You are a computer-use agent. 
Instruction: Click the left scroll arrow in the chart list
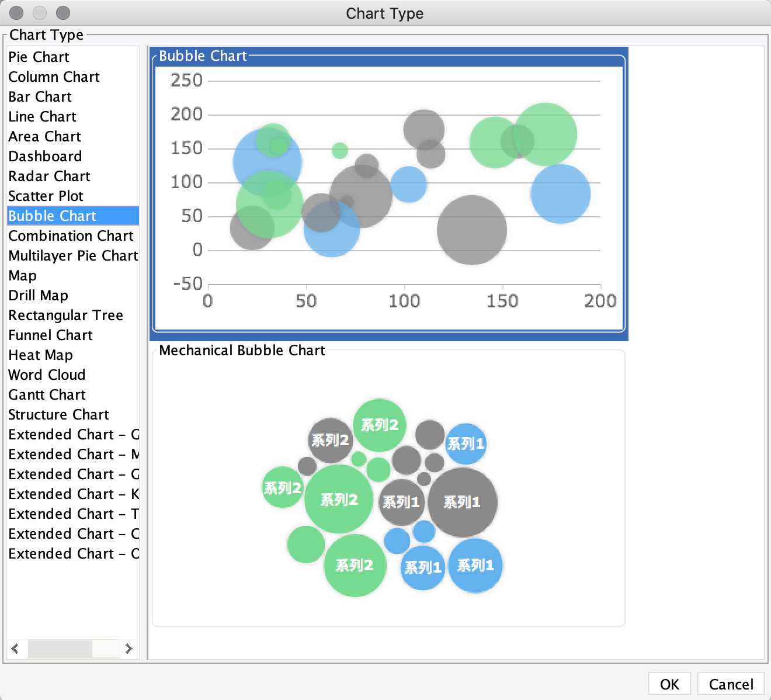click(x=15, y=649)
